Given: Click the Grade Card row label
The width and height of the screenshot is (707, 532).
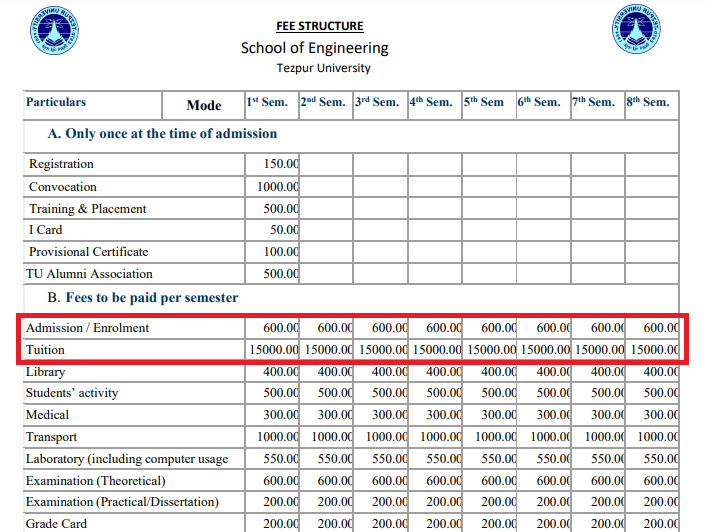Looking at the screenshot, I should (56, 524).
